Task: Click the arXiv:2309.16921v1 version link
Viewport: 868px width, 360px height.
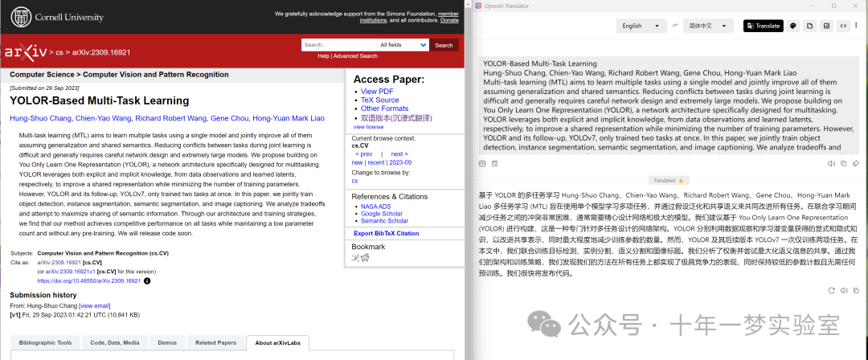Action: click(70, 272)
